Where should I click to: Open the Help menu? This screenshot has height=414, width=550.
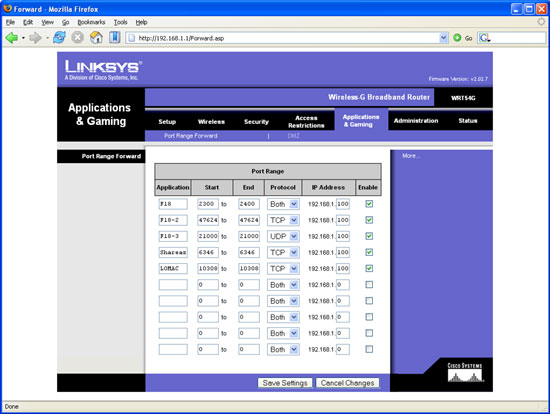(141, 22)
